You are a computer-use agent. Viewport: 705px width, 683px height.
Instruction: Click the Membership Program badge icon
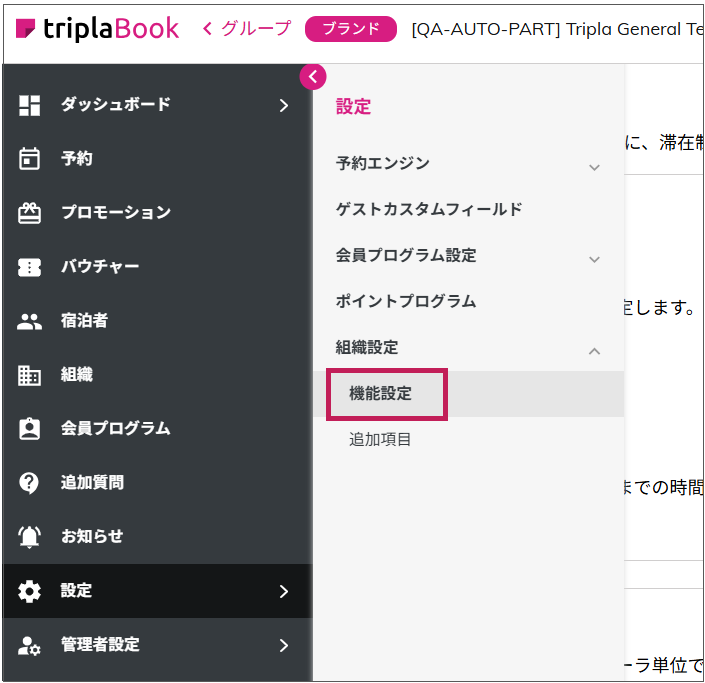(30, 429)
